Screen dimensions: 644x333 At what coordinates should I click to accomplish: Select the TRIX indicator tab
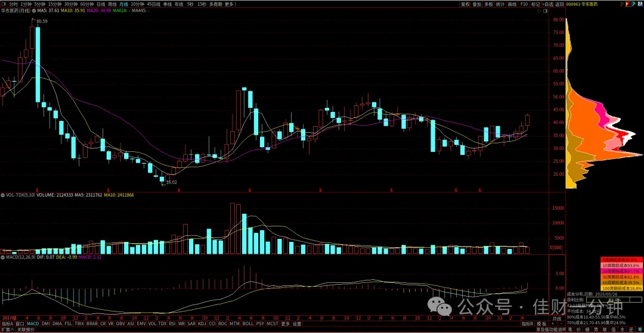tap(79, 323)
